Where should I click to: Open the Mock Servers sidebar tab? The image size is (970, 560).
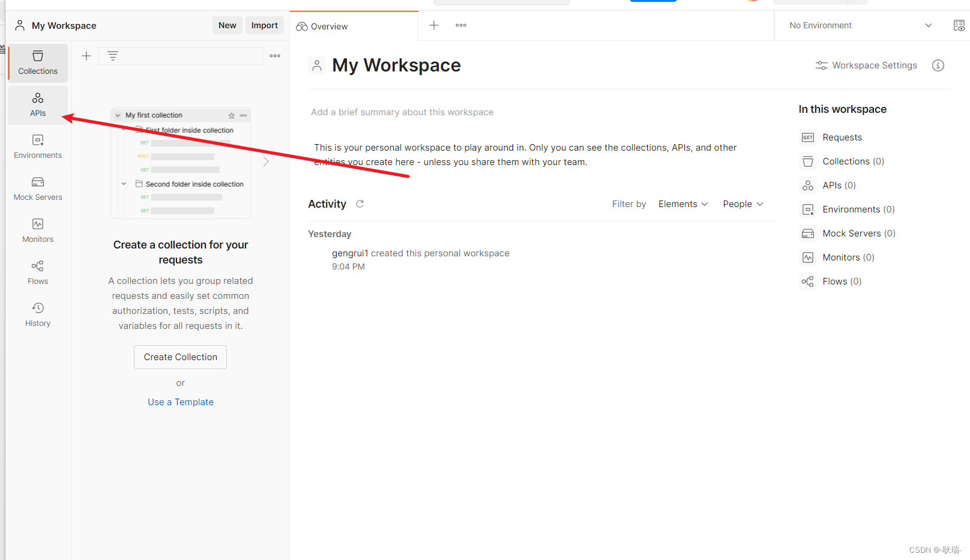38,189
